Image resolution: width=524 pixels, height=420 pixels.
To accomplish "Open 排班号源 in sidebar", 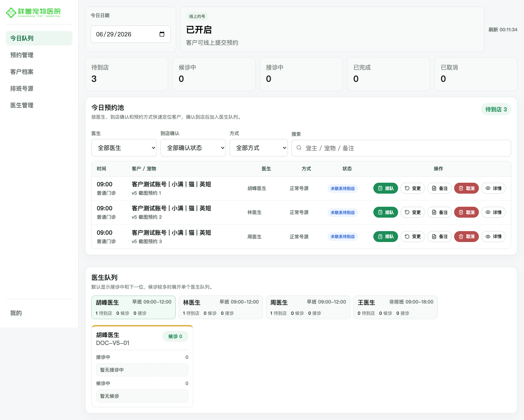I will [39, 88].
